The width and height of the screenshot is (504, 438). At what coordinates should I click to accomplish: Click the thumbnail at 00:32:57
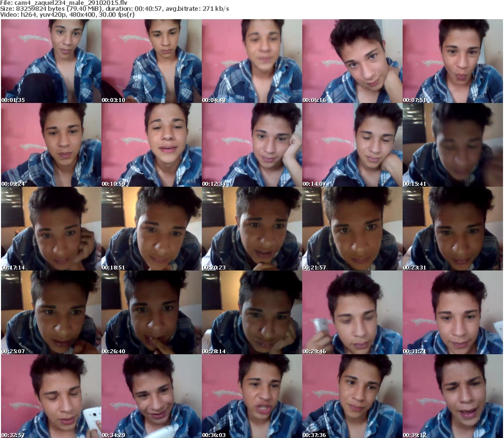(51, 396)
